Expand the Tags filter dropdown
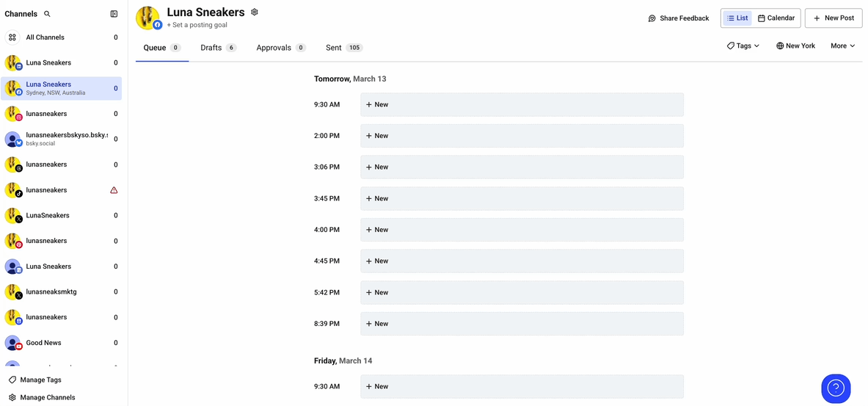 (x=743, y=46)
